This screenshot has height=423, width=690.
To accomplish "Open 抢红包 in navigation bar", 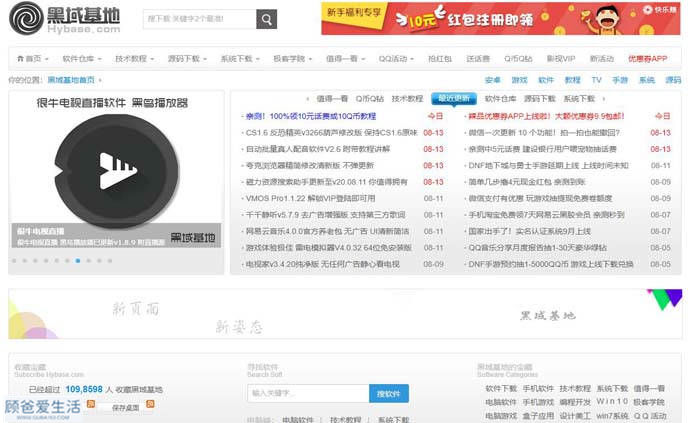I will click(x=440, y=59).
